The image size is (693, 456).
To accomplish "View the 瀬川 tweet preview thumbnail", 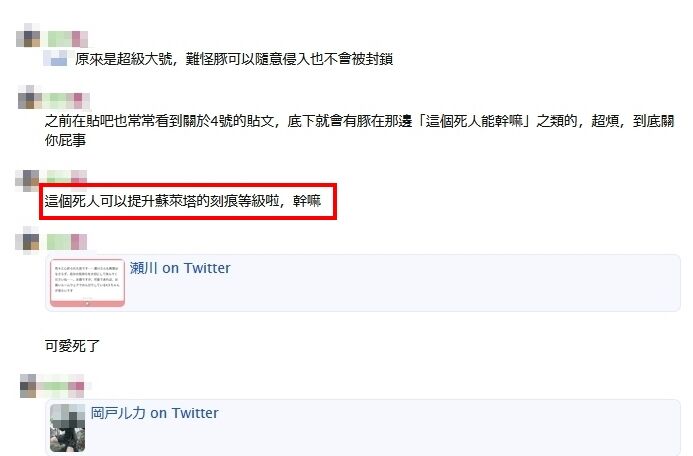I will click(x=88, y=283).
